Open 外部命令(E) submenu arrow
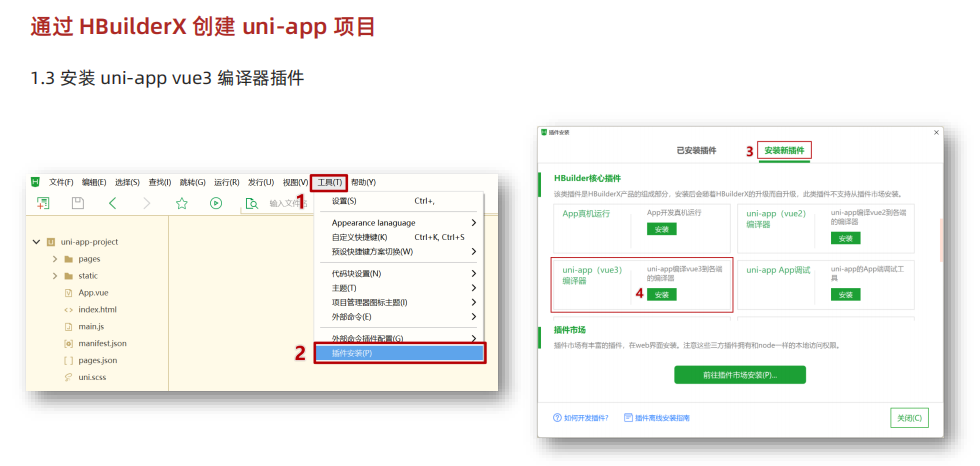The height and width of the screenshot is (466, 980). click(x=474, y=317)
